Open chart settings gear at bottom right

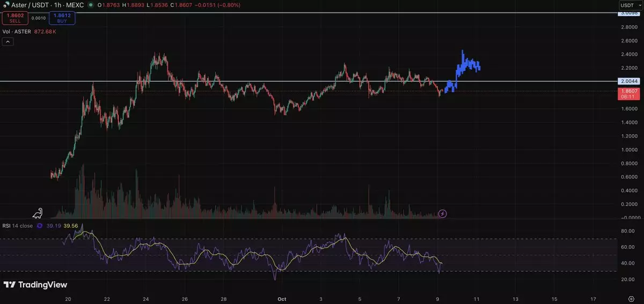631,299
